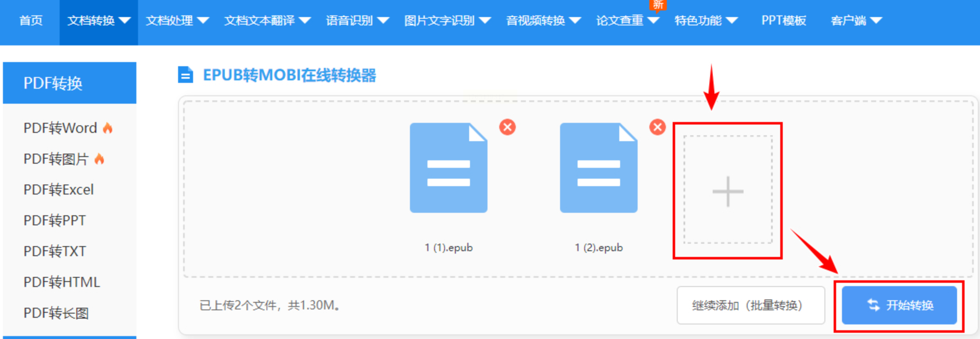Open the 语音识别 dropdown
This screenshot has width=980, height=339.
pos(357,21)
